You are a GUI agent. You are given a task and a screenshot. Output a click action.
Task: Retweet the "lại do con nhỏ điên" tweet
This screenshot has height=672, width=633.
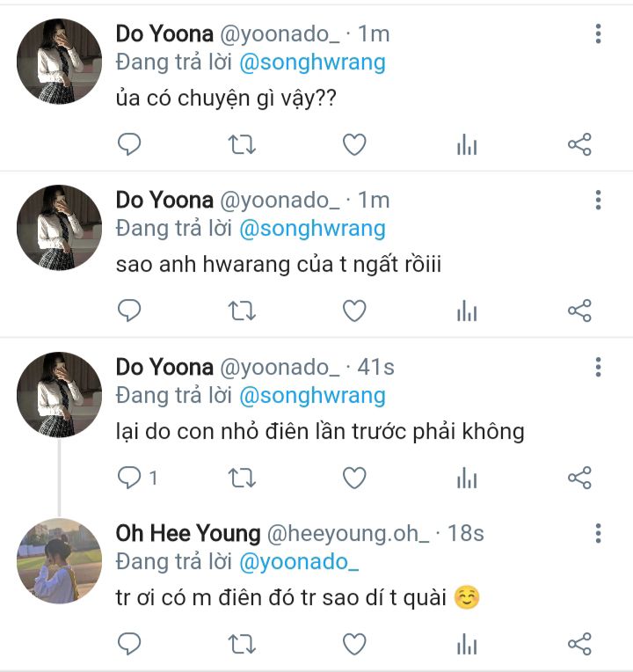242,478
